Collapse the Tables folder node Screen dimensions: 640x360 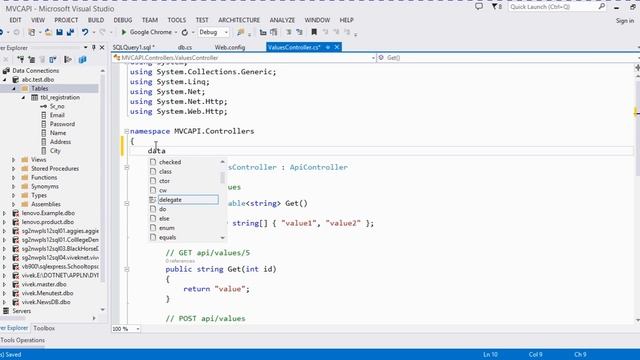(x=14, y=88)
